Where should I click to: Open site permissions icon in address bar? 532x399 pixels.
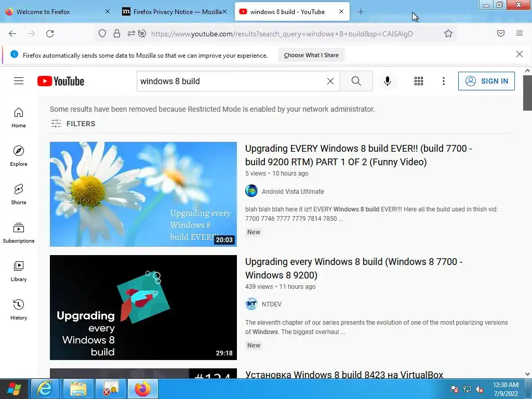(x=131, y=33)
